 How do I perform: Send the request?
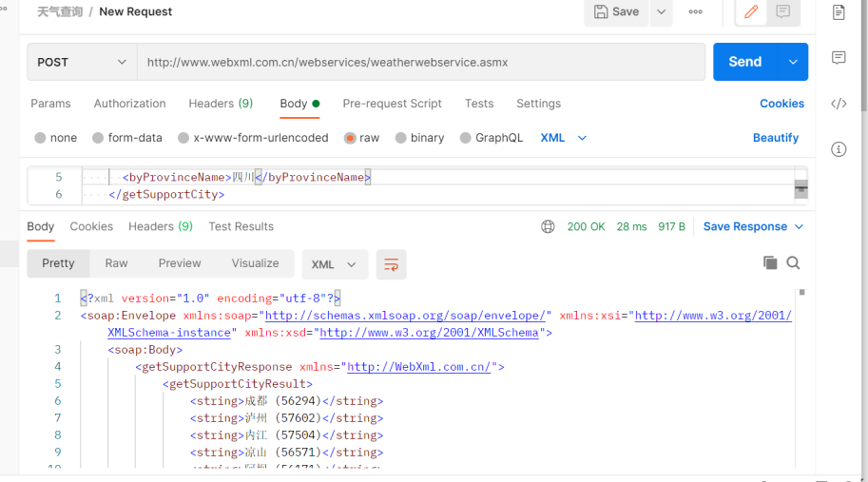point(745,62)
